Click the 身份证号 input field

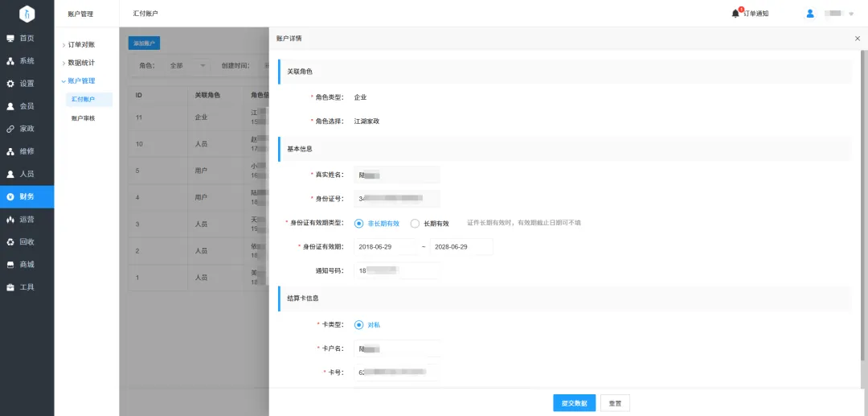tap(397, 198)
